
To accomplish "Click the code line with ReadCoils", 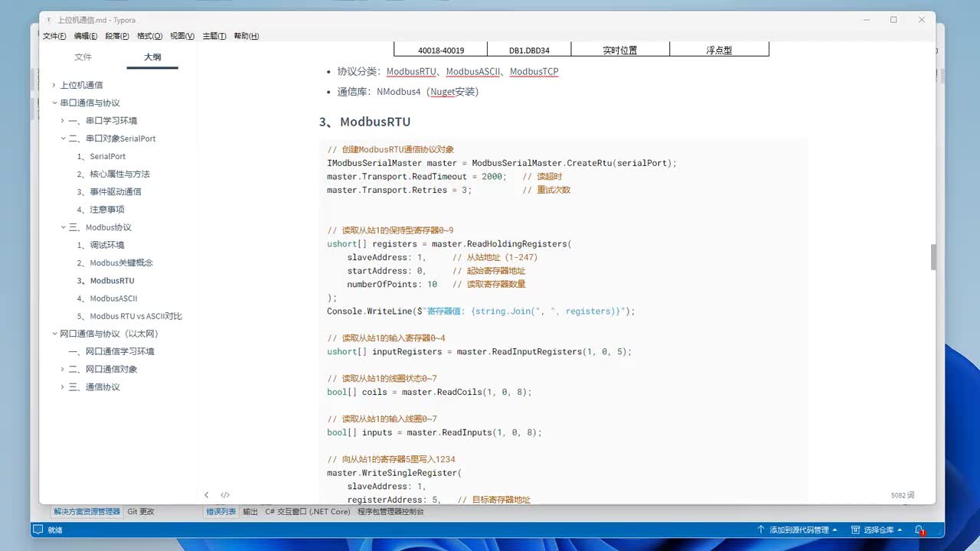I will pos(430,392).
